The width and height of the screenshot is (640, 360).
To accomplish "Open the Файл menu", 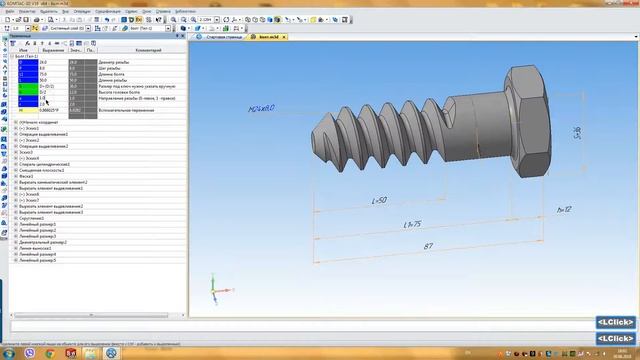I will tap(10, 11).
